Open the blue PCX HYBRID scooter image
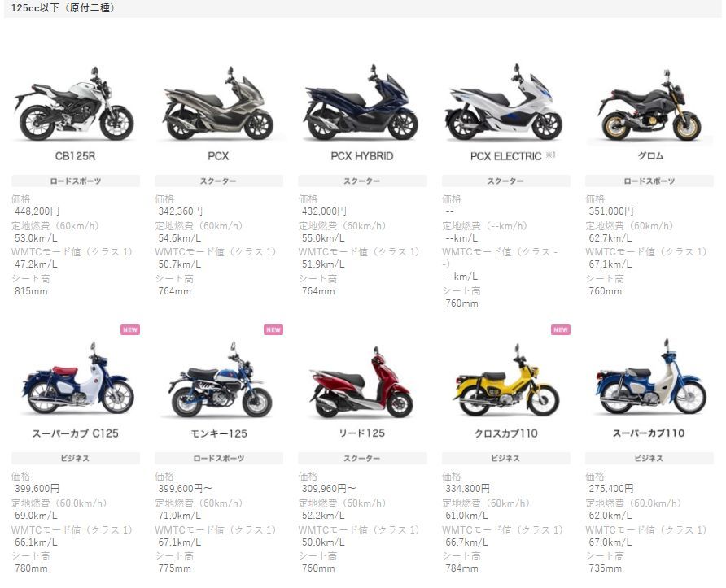726x588 pixels. [x=361, y=102]
